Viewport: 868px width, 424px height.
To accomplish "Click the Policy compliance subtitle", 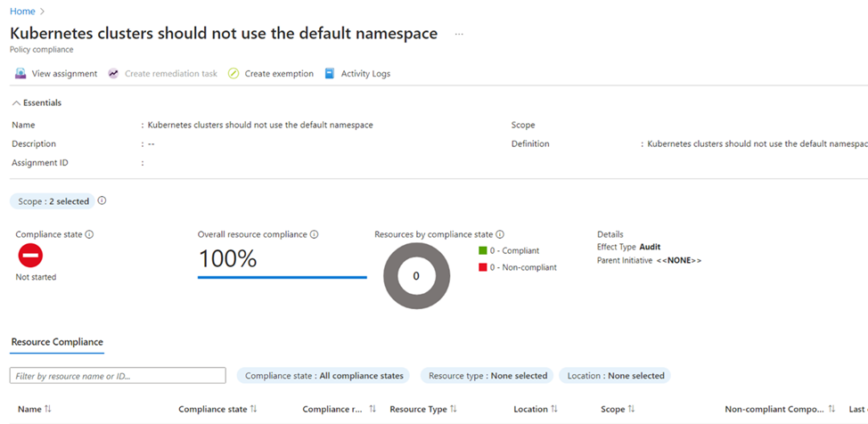I will [42, 49].
